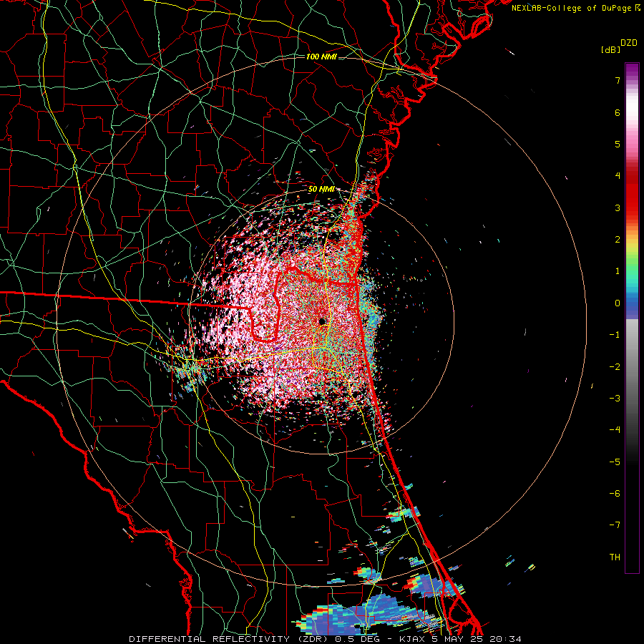
Task: Select the 5 value on the scale
Action: coord(618,144)
